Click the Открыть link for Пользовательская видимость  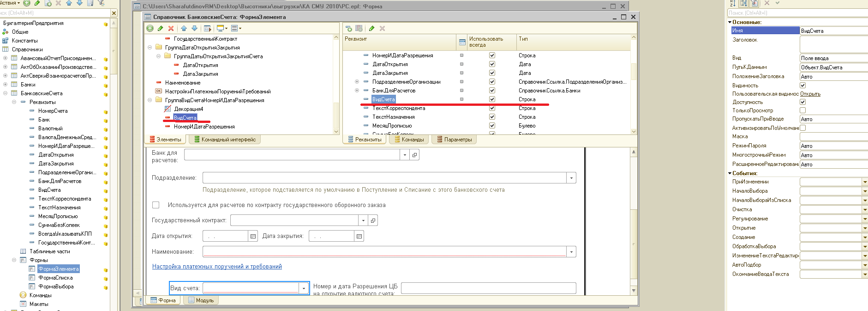coord(810,94)
